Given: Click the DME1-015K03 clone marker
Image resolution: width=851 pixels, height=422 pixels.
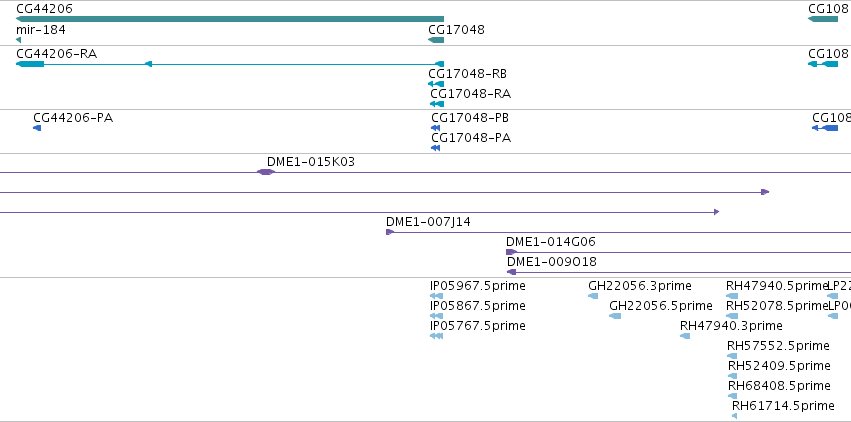Looking at the screenshot, I should click(x=265, y=172).
